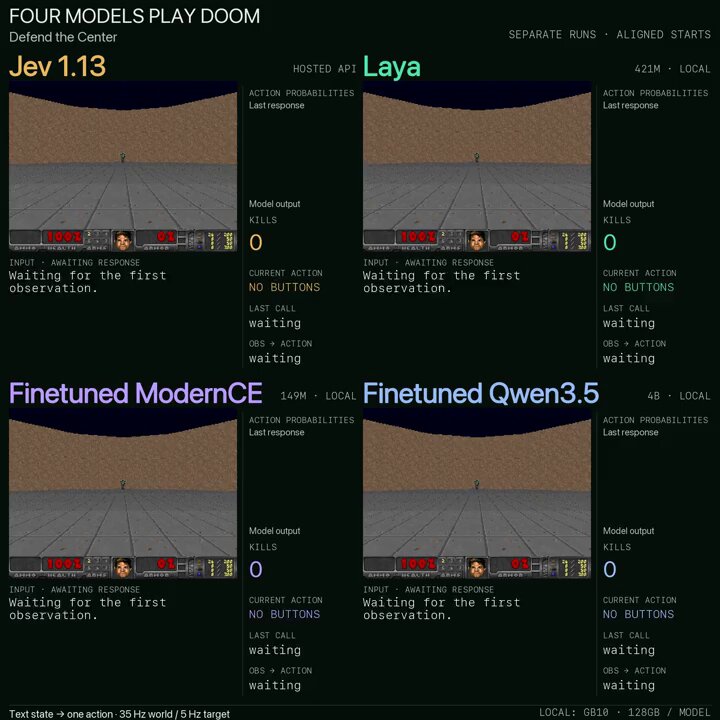
Task: Click 'SEPARATE RUNS · ALIGNED STARTS' text
Action: tap(609, 34)
